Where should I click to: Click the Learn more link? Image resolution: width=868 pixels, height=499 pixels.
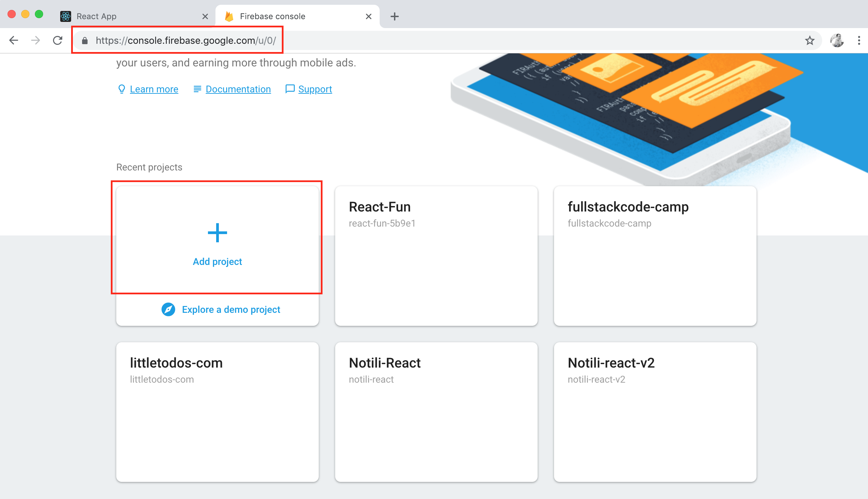(x=154, y=89)
